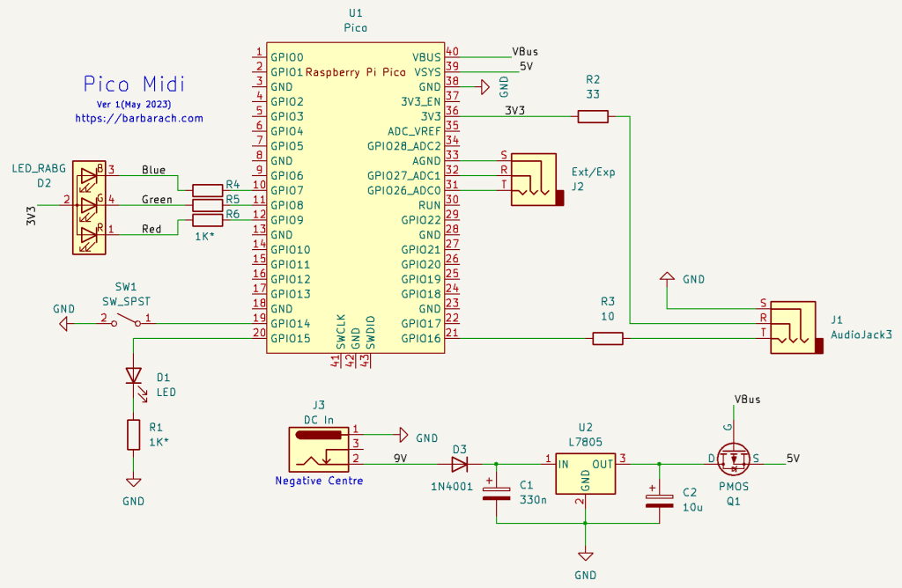
Task: Select the GPIO7 pin label
Action: point(287,191)
